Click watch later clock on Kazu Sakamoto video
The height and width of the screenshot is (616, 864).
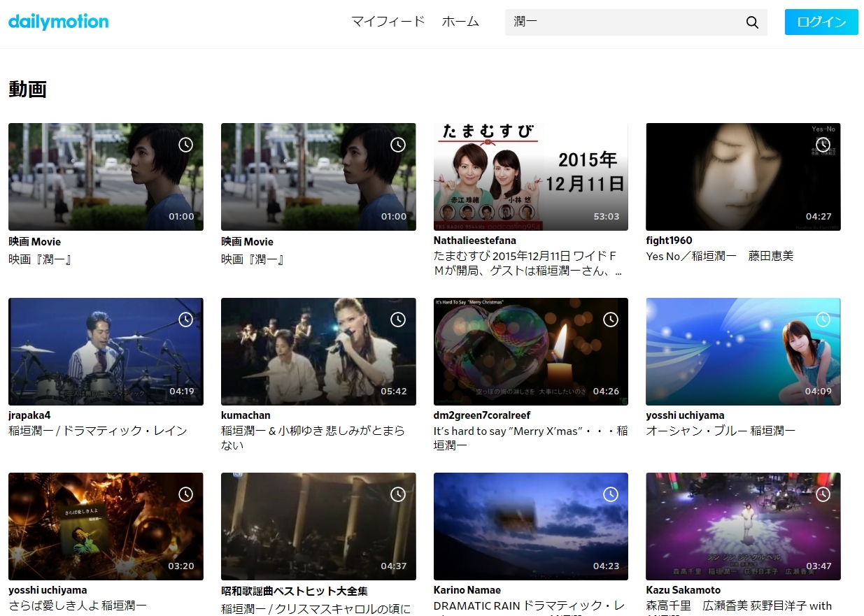823,494
